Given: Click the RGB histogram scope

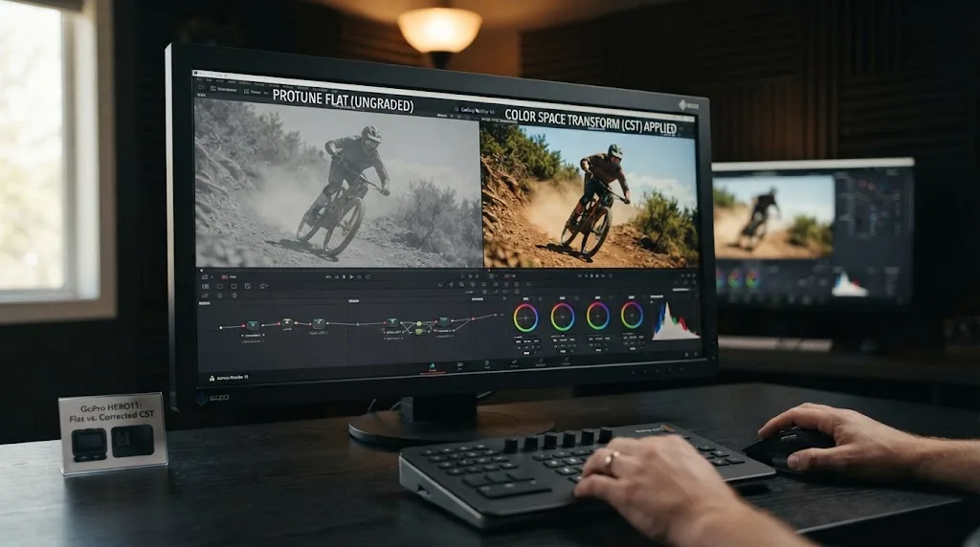Looking at the screenshot, I should 675,319.
